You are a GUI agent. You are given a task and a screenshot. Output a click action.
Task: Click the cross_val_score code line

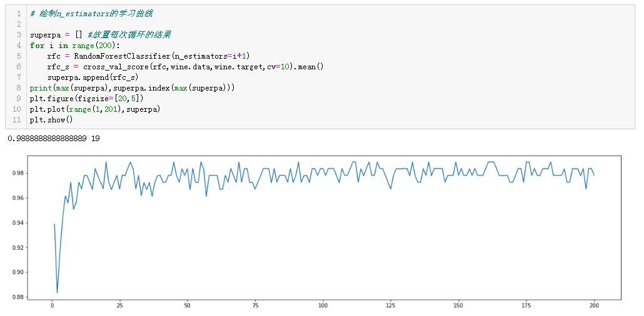click(185, 67)
